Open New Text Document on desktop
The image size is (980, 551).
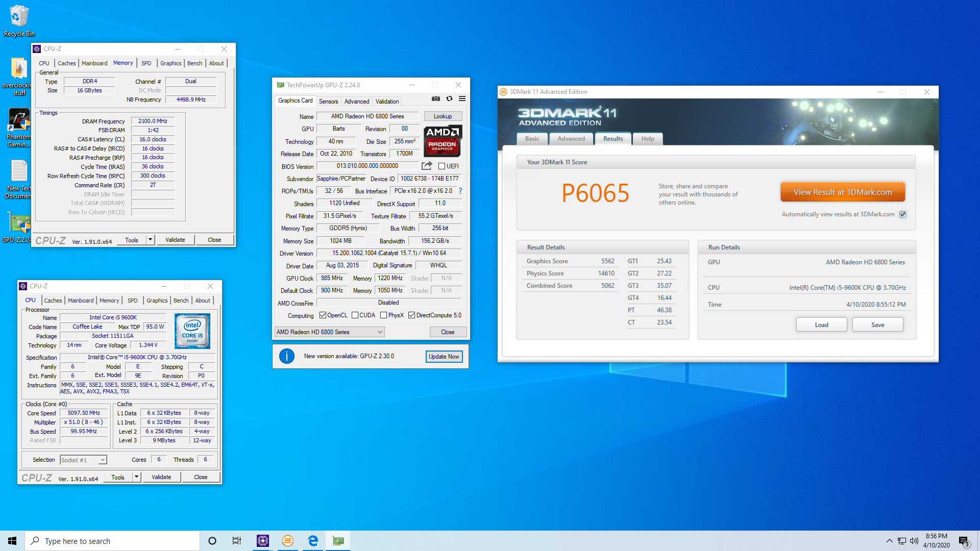(19, 180)
